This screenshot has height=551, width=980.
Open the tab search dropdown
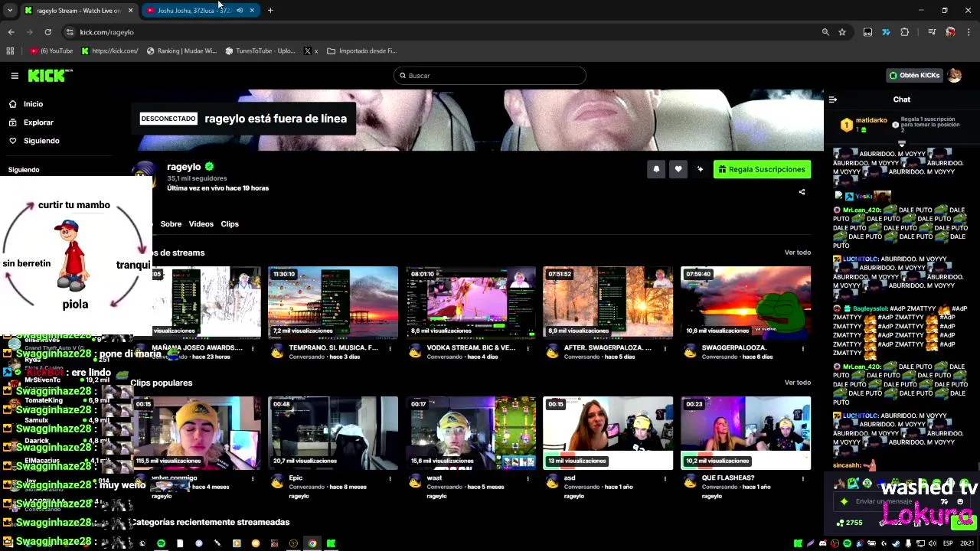click(x=10, y=11)
